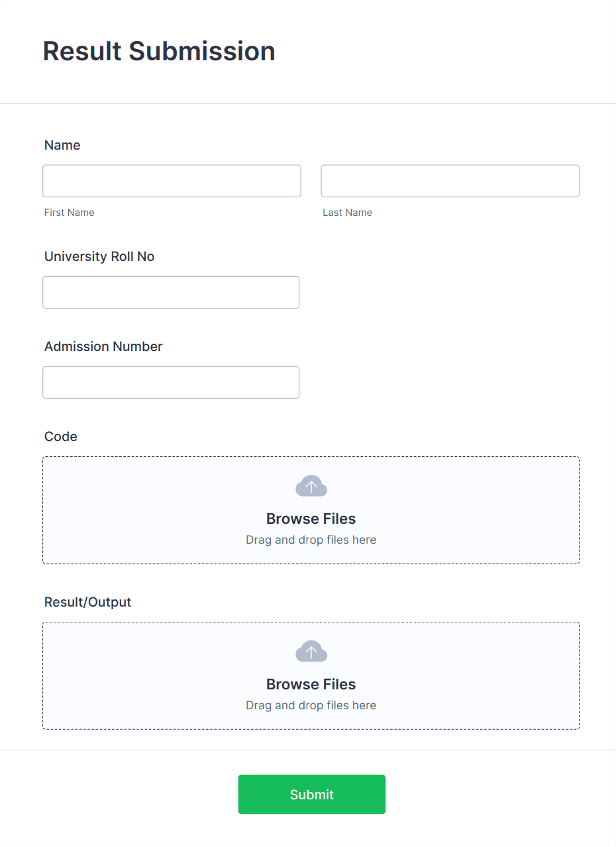Click the Last Name helper text
Screen dimensions: 616x847
(347, 213)
